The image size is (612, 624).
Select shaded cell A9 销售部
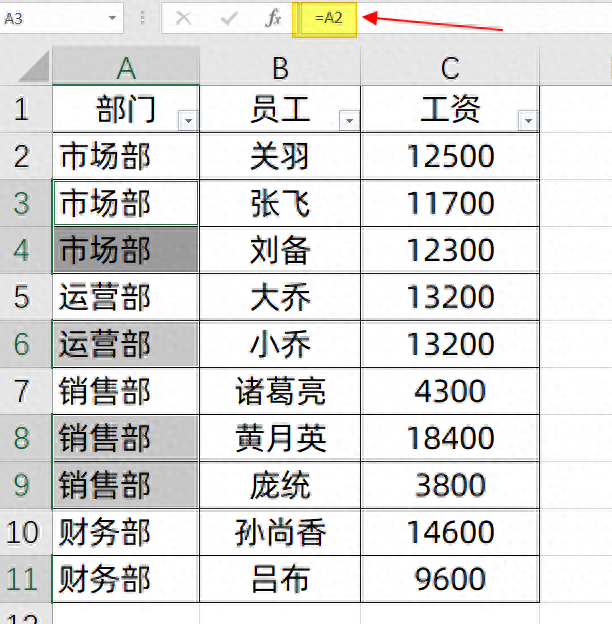coord(126,485)
